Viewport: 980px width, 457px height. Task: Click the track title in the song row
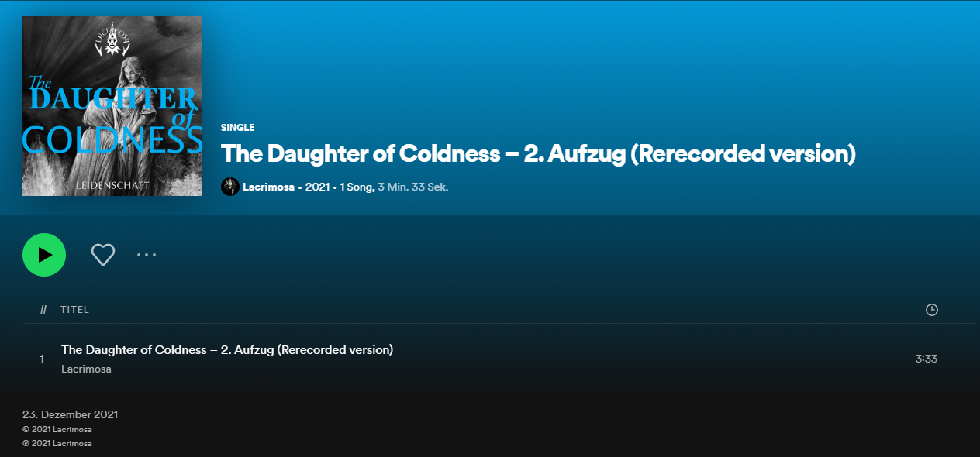coord(227,350)
